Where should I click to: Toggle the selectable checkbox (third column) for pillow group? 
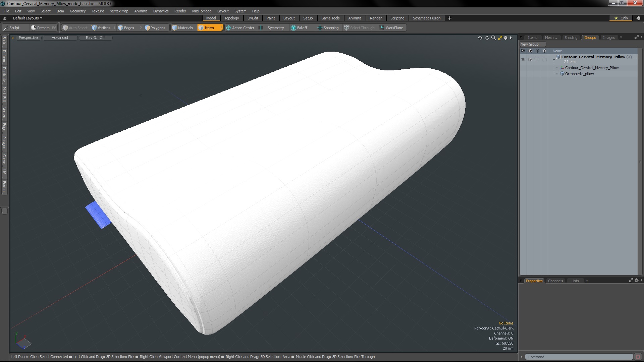[537, 59]
